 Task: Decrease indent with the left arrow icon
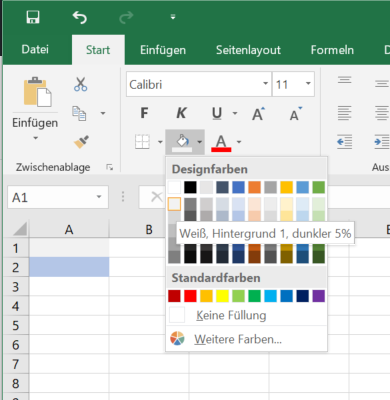[x=344, y=142]
